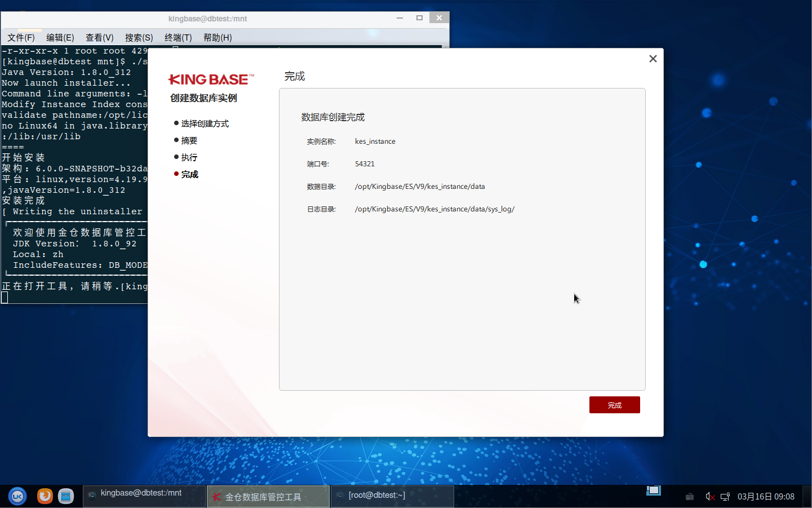Click the terminal title kingbase@dbtest:/mnt
812x508 pixels.
pos(207,19)
